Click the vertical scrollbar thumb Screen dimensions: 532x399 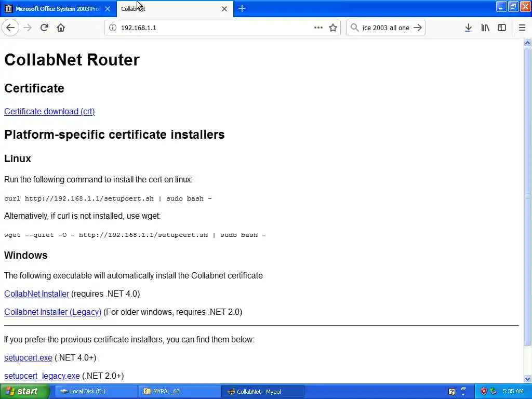pos(527,196)
